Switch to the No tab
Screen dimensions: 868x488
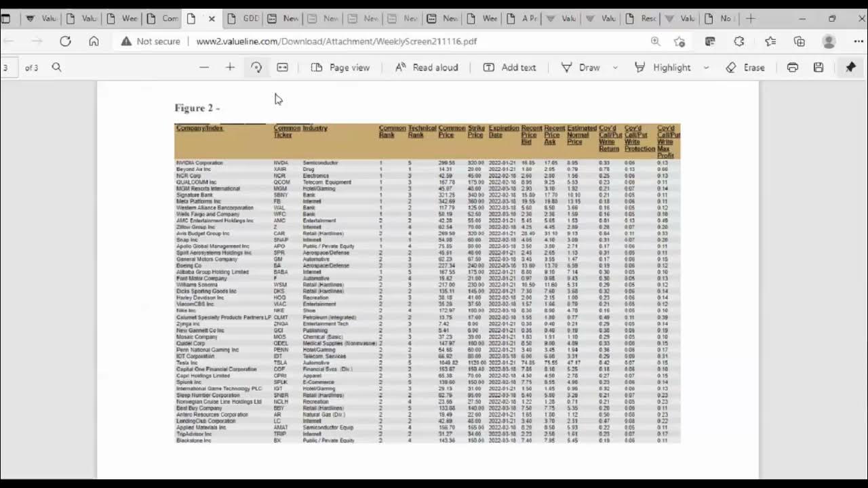[x=719, y=19]
